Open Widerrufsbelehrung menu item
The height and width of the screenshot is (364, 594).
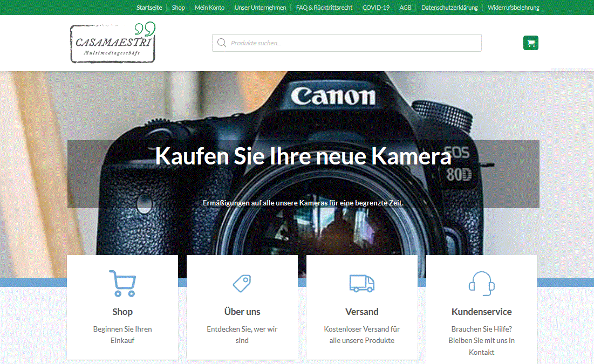[513, 8]
